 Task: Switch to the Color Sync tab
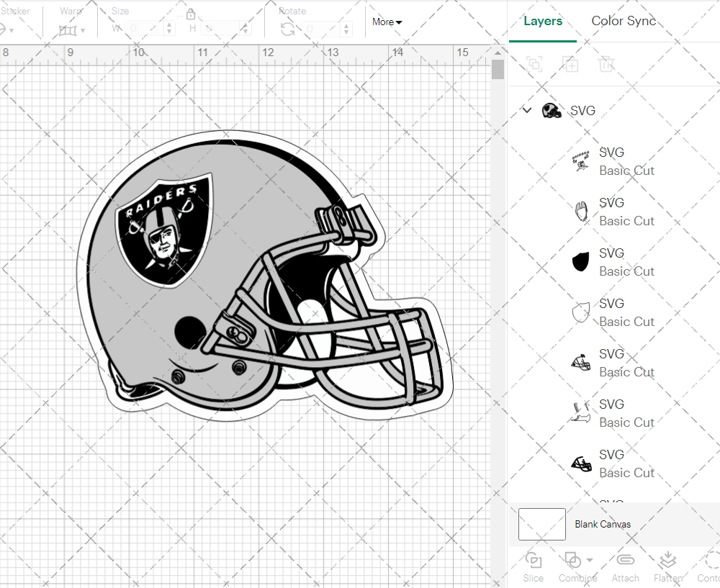point(624,21)
